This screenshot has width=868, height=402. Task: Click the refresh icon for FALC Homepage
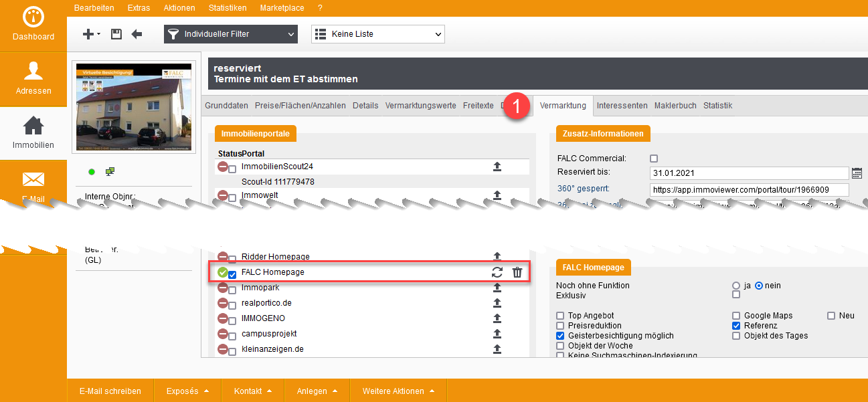[x=497, y=272]
